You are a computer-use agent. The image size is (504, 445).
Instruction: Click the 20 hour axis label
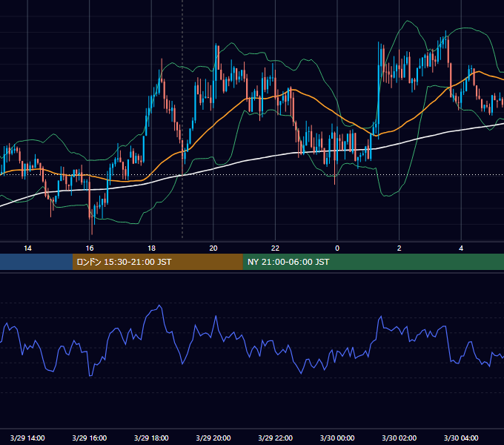pos(213,248)
